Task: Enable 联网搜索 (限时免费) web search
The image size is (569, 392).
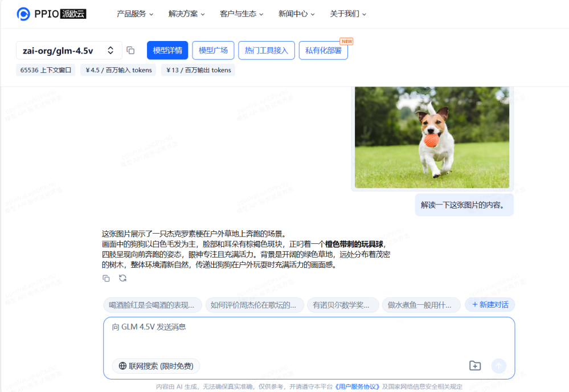Action: 155,366
